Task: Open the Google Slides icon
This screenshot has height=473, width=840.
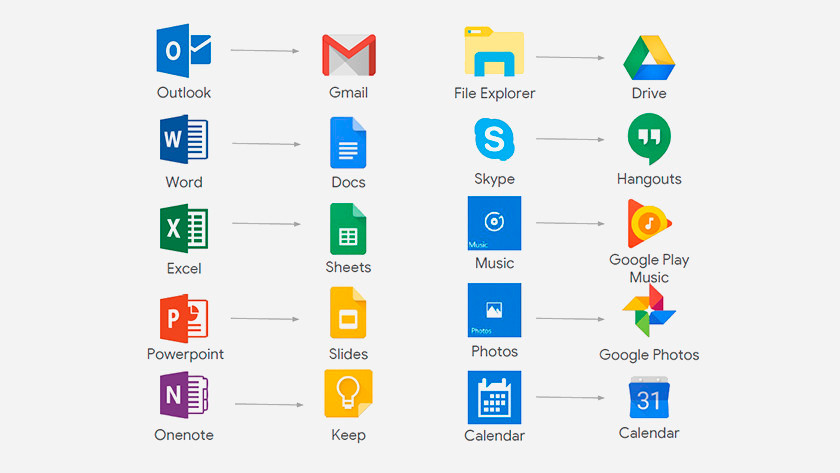Action: click(348, 315)
